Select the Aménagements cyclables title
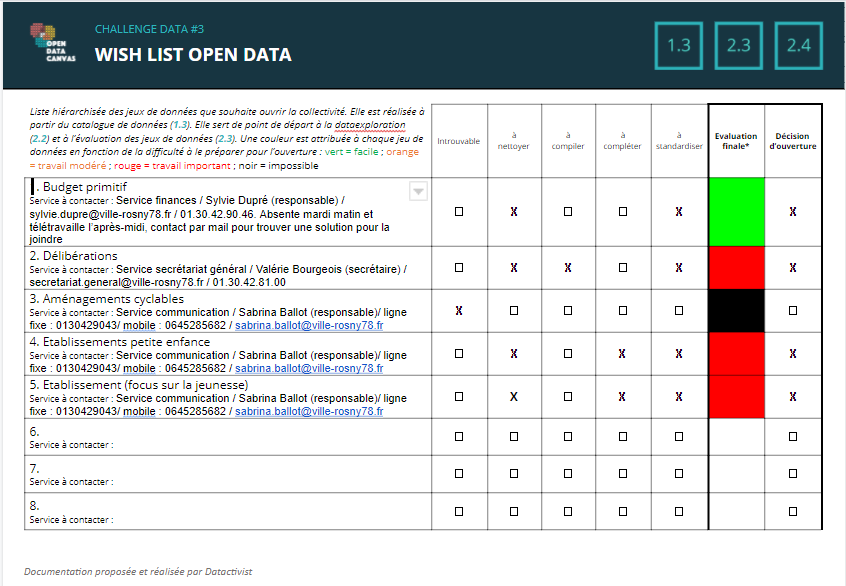This screenshot has width=846, height=586. (x=113, y=299)
